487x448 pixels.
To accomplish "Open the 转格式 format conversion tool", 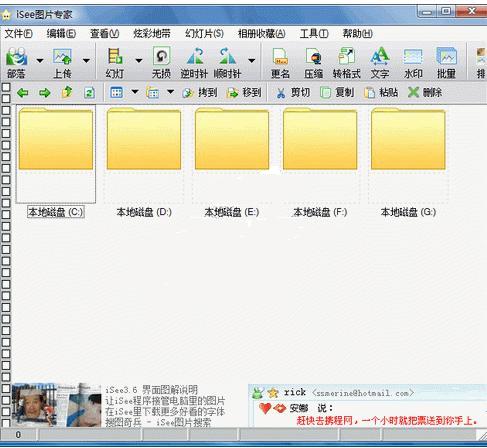I will point(347,63).
